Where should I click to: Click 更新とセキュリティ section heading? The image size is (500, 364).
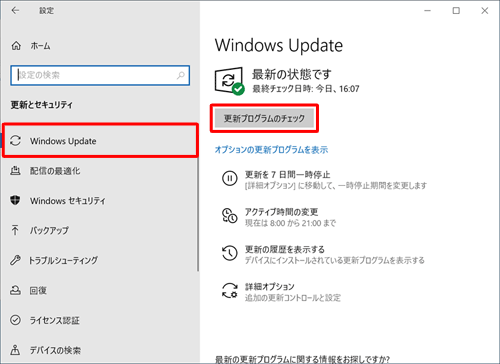[x=41, y=105]
